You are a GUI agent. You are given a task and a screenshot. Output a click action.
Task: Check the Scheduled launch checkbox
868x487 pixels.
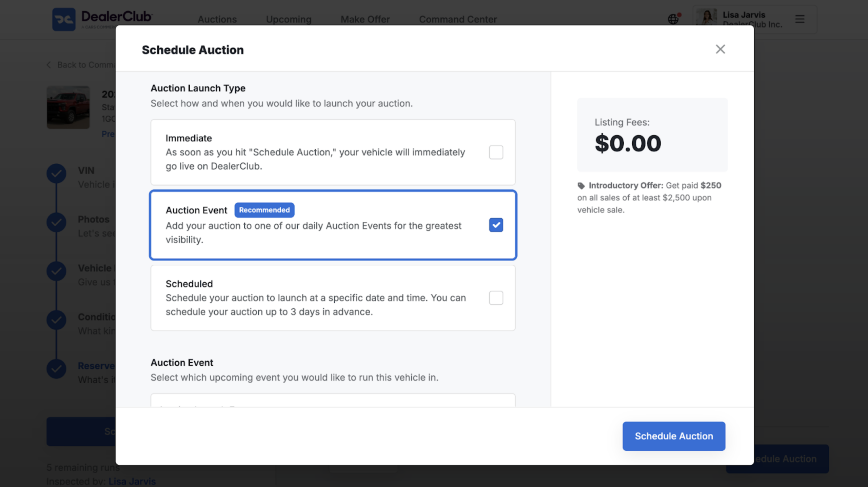(496, 298)
